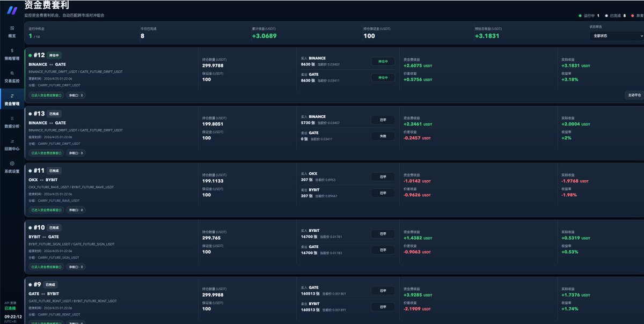Viewport: 644px width, 324px height.
Task: Open the 全部状态 status filter dropdown
Action: pyautogui.click(x=616, y=36)
